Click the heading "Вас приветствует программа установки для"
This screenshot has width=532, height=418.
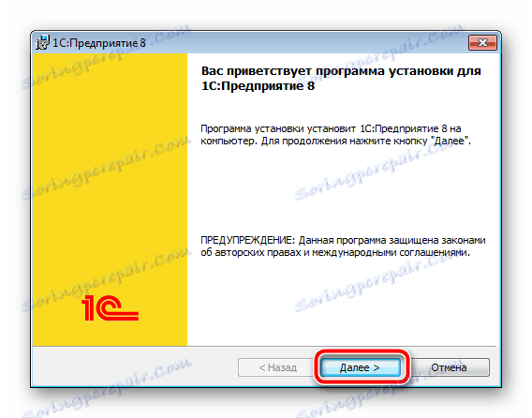click(341, 71)
